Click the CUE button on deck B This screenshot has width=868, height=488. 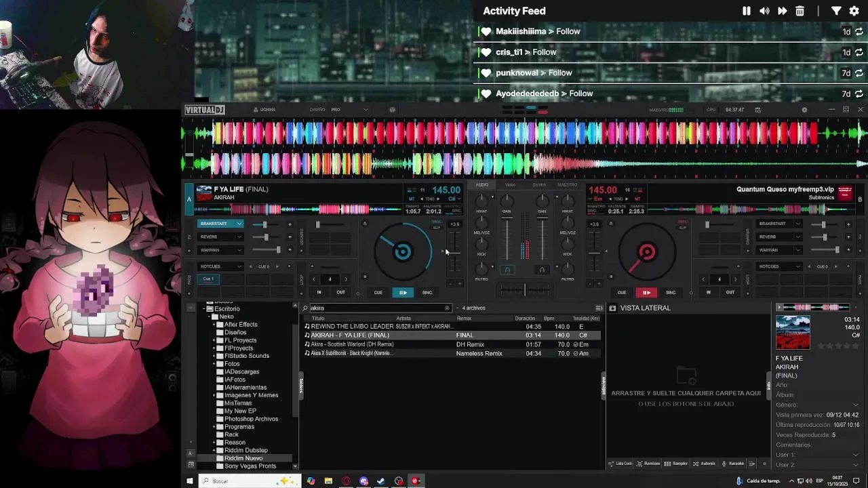622,293
